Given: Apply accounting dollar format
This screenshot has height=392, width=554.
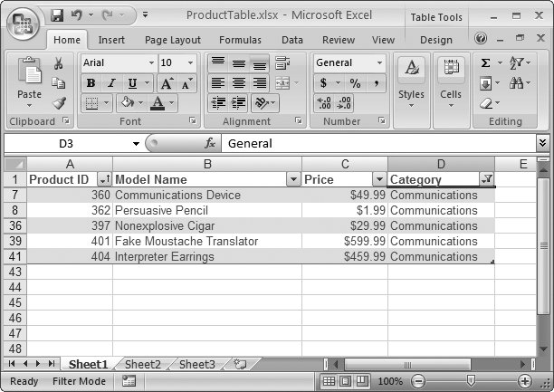Looking at the screenshot, I should tap(323, 83).
